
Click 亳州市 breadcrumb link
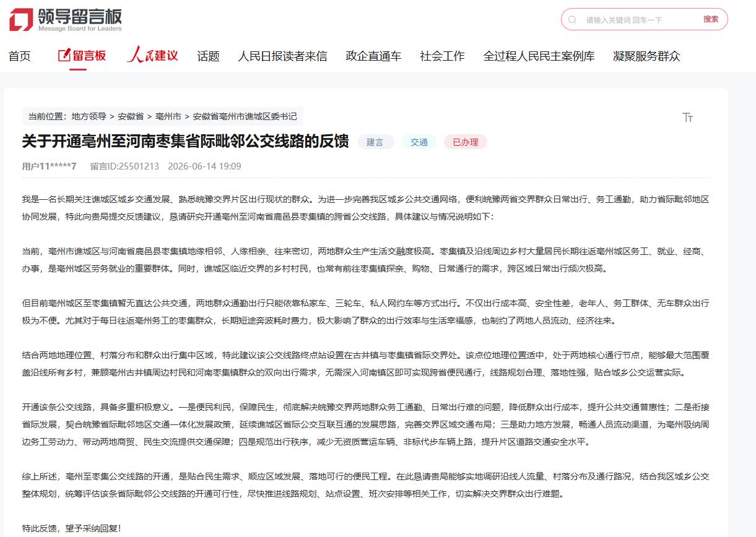click(168, 116)
